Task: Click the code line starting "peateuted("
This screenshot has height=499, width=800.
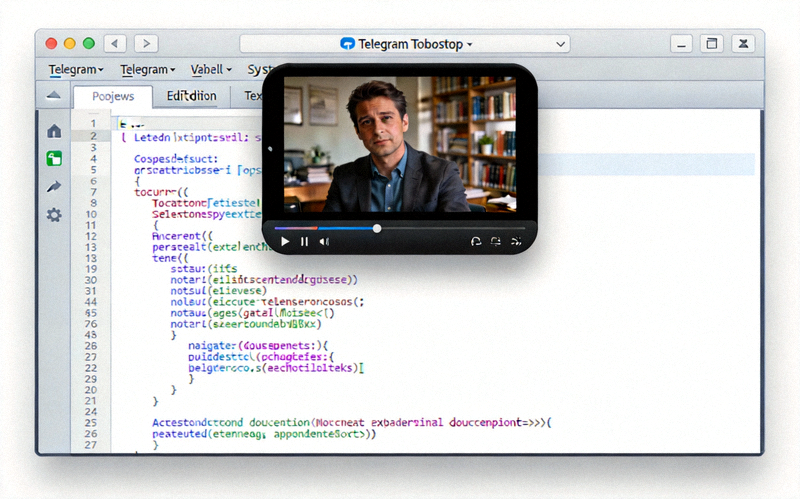Action: (x=264, y=434)
